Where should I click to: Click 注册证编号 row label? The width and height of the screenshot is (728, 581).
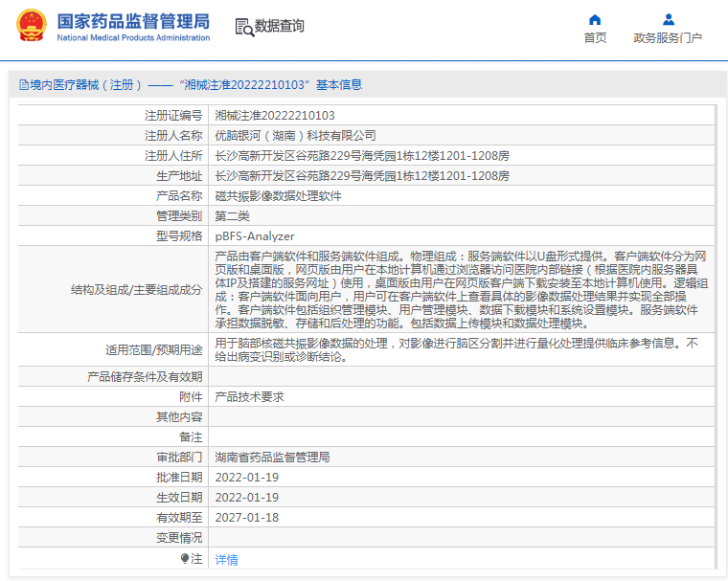click(x=173, y=115)
